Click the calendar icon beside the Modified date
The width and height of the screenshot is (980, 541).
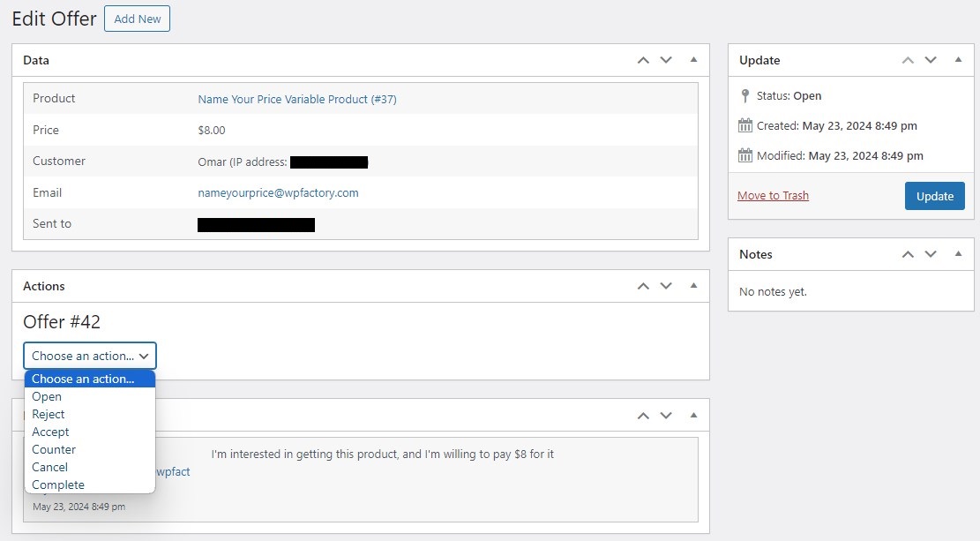click(x=747, y=155)
